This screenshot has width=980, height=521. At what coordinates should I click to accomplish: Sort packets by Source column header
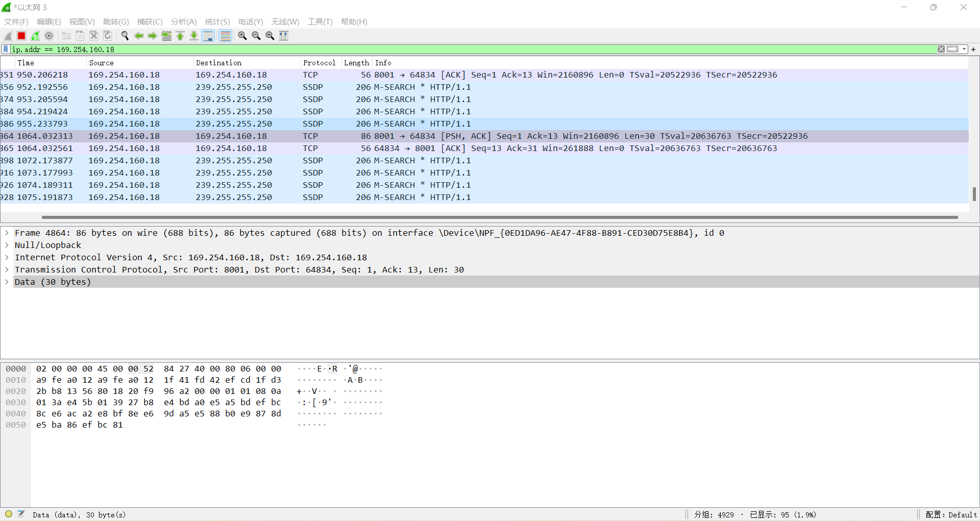(140, 63)
